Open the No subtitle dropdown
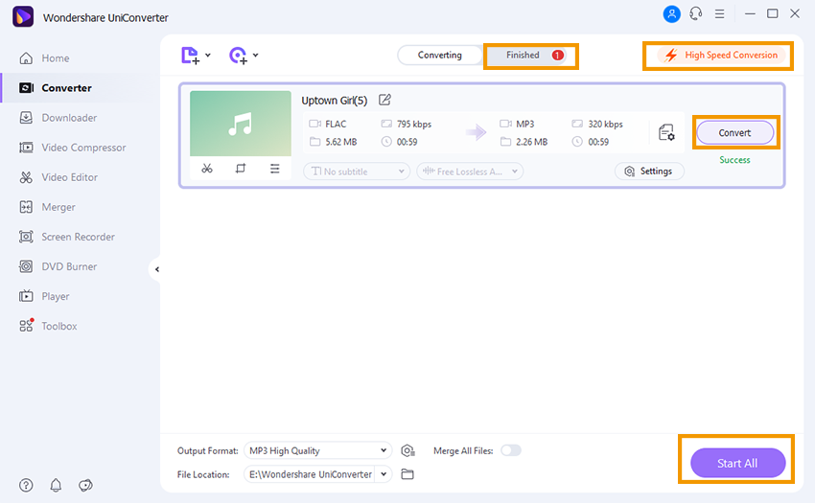 point(356,172)
